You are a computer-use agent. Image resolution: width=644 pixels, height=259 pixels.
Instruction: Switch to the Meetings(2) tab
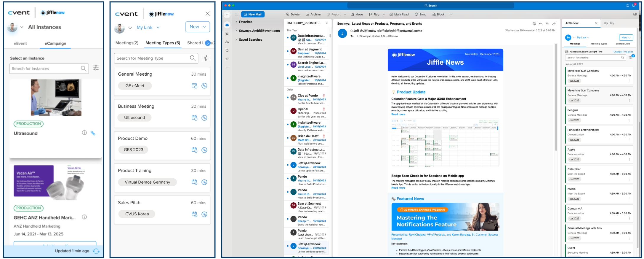click(x=127, y=43)
